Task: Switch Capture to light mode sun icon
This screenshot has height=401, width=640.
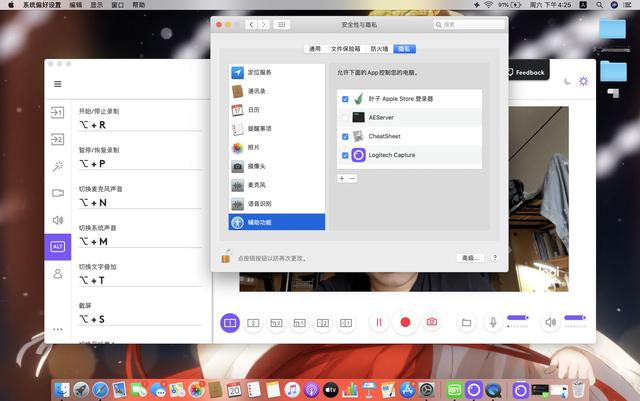Action: (x=584, y=81)
